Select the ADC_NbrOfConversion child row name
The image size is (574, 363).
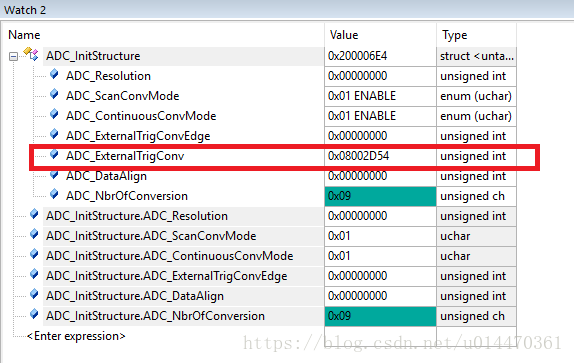[127, 196]
